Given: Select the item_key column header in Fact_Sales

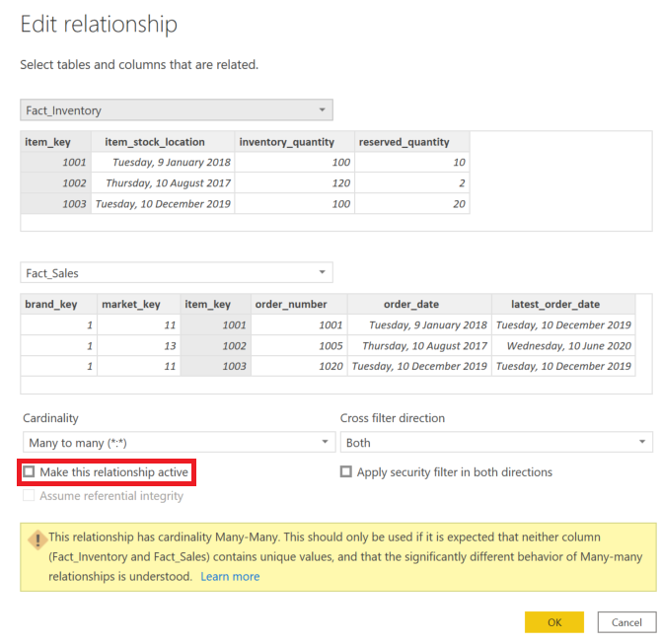Looking at the screenshot, I should click(x=216, y=304).
